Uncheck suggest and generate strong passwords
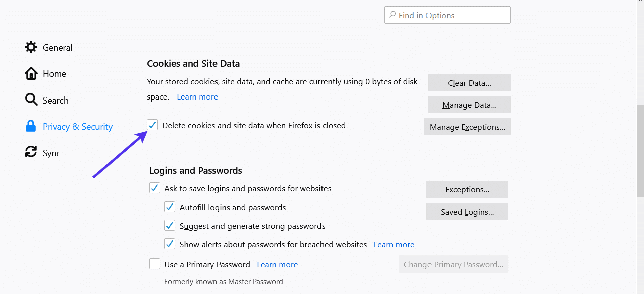 [x=169, y=225]
